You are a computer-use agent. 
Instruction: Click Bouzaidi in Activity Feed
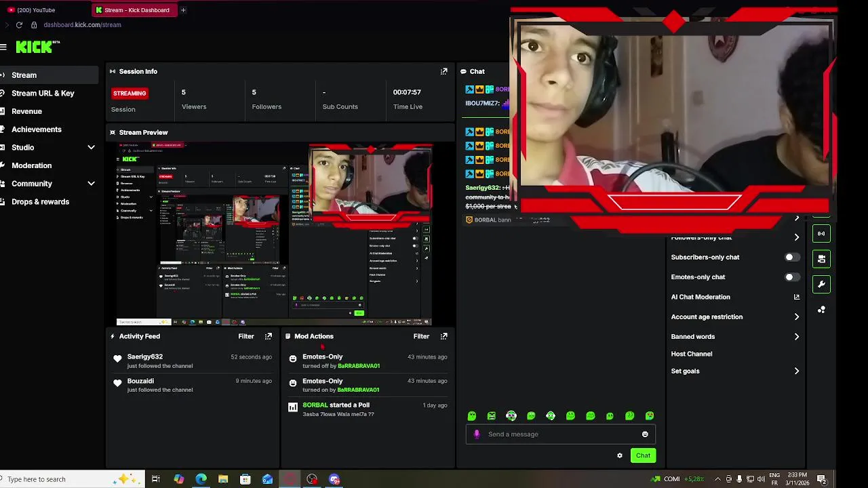click(x=140, y=381)
